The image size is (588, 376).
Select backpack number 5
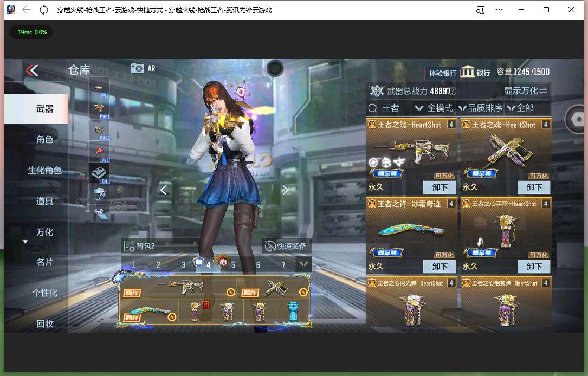pos(233,265)
